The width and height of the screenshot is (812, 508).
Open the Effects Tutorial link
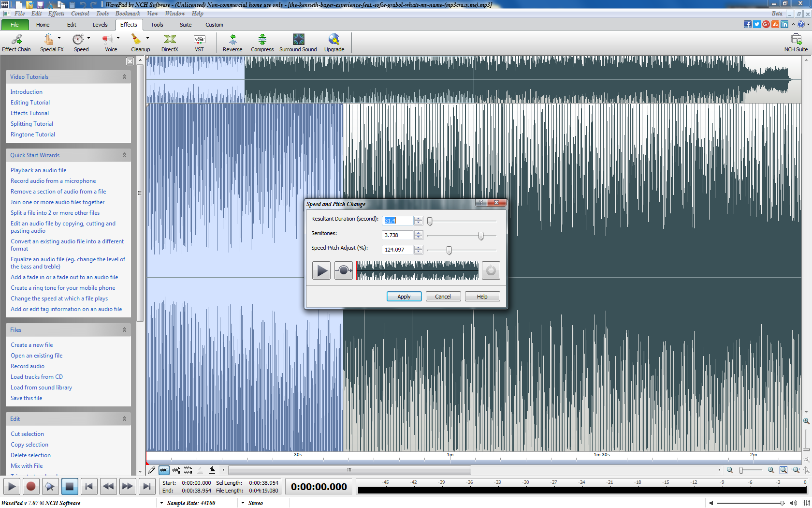pos(29,113)
